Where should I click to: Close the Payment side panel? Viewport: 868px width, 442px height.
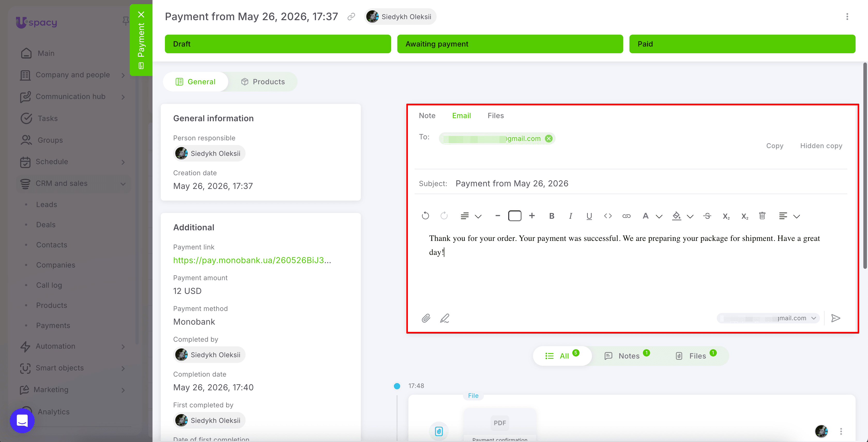[x=141, y=14]
